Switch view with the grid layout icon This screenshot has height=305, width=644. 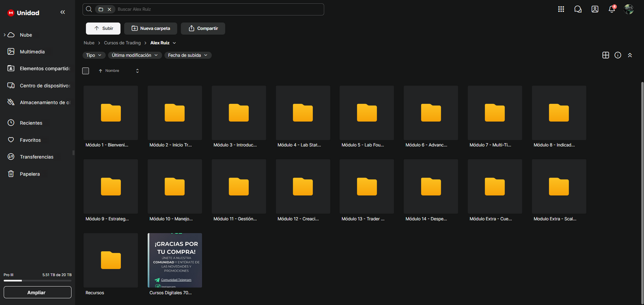pos(606,55)
